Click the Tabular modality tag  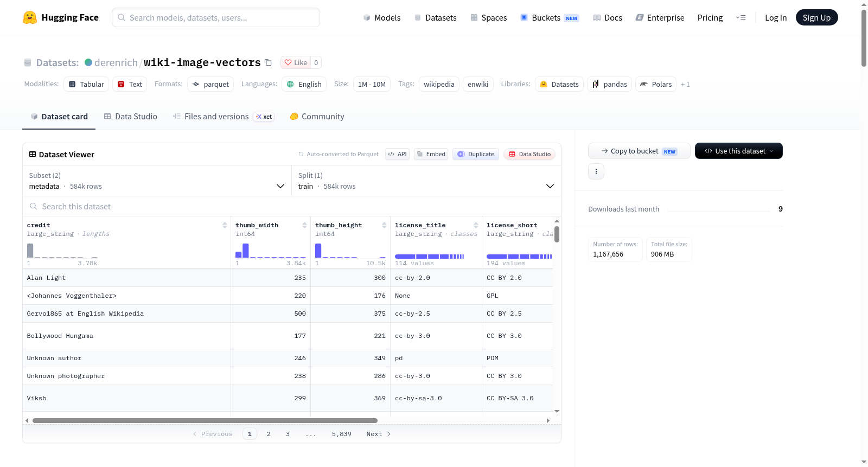pos(86,84)
